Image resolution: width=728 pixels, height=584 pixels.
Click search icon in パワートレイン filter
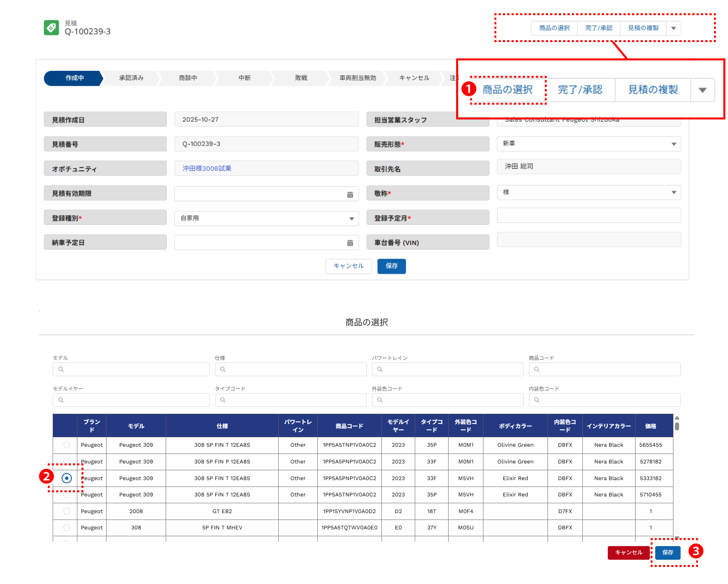(380, 369)
